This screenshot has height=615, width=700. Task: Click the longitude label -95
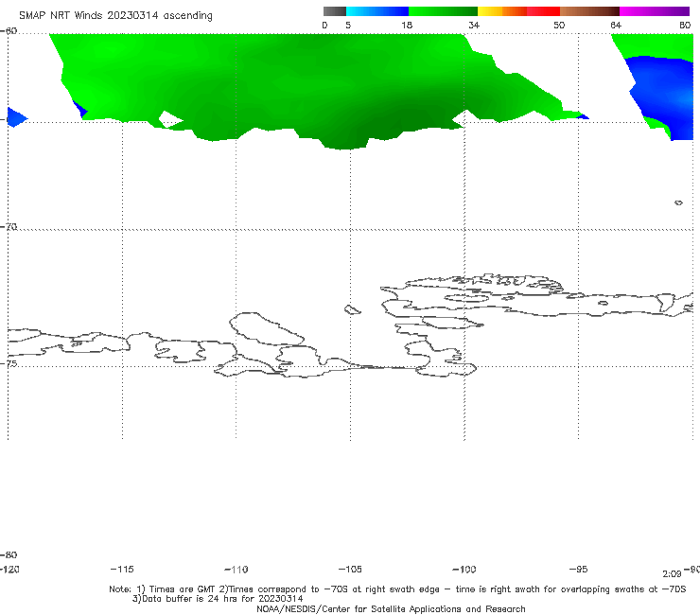[579, 569]
